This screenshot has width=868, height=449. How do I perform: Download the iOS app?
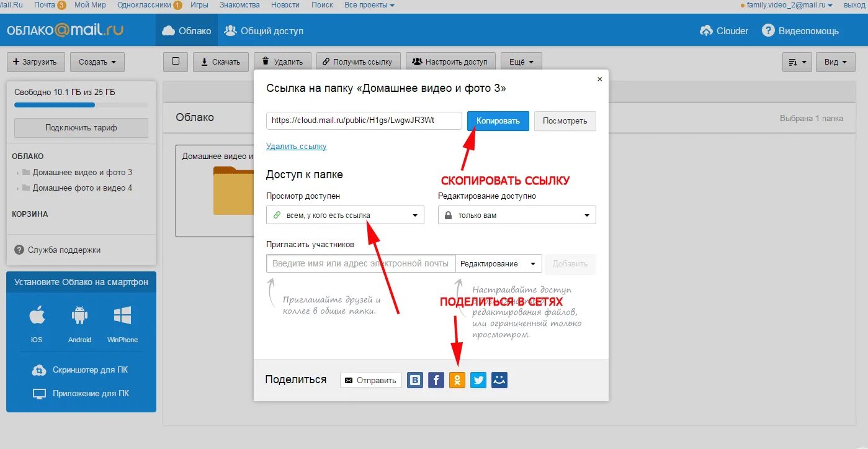[x=37, y=324]
